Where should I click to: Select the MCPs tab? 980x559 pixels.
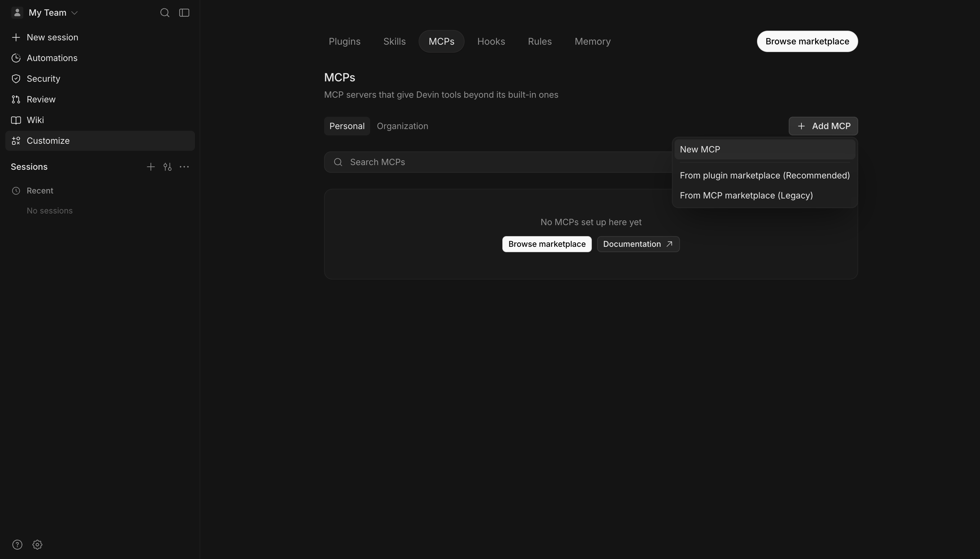(x=441, y=41)
